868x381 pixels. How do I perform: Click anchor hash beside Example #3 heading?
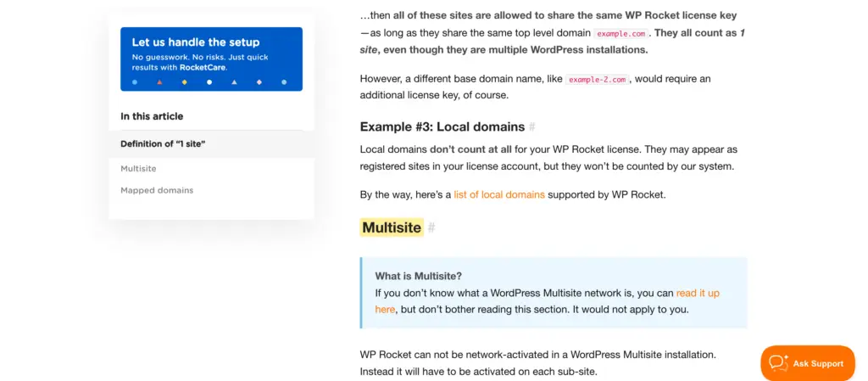pos(532,126)
